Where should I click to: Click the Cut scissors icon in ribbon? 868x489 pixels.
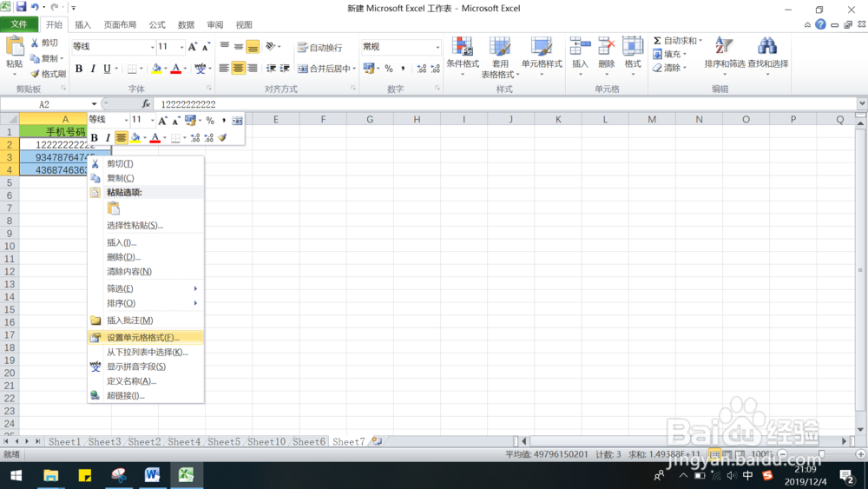pos(35,43)
